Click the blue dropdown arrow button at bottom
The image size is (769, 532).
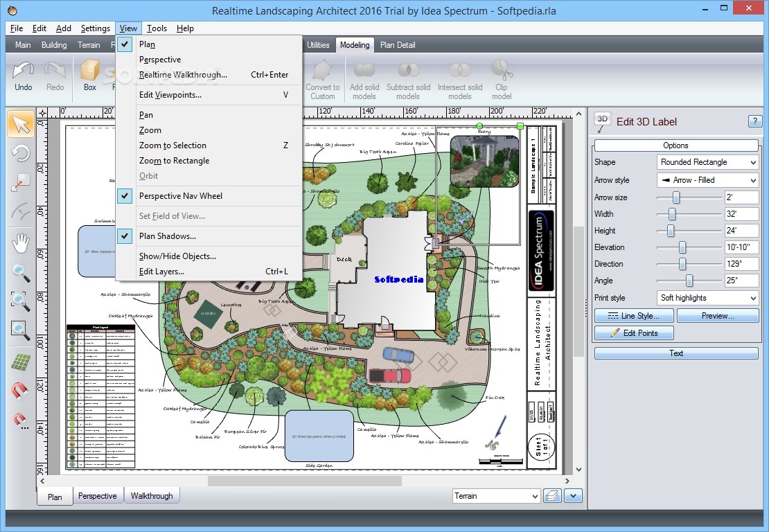[574, 496]
